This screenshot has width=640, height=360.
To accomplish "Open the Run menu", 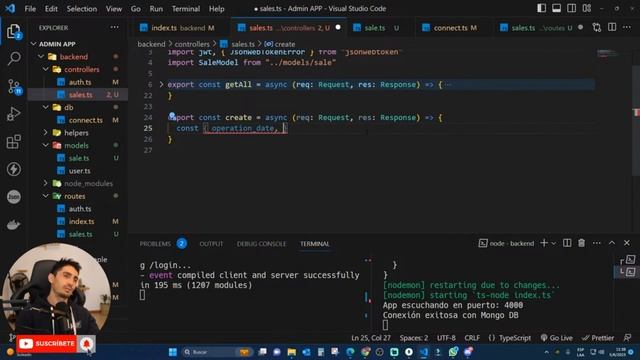I will pos(156,9).
